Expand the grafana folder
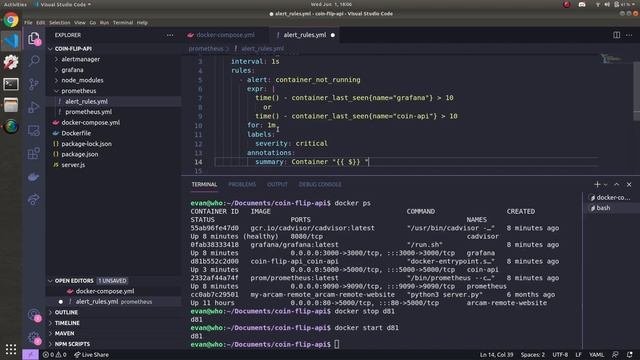The width and height of the screenshot is (640, 360). click(x=72, y=70)
